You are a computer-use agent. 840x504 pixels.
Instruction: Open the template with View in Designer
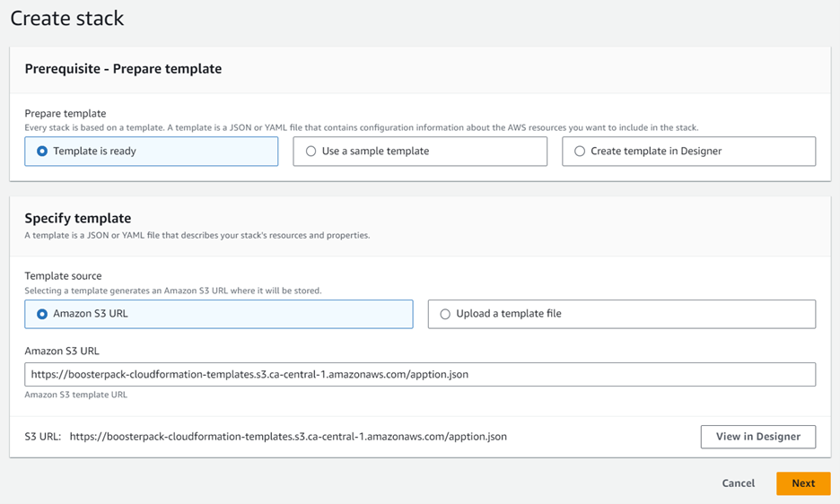757,437
